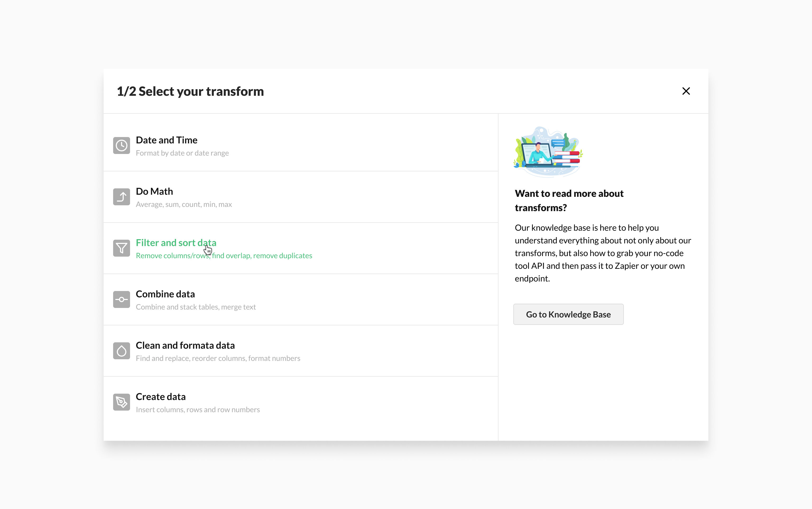This screenshot has height=509, width=812.
Task: Click the droplet Clean data icon
Action: [x=121, y=351]
